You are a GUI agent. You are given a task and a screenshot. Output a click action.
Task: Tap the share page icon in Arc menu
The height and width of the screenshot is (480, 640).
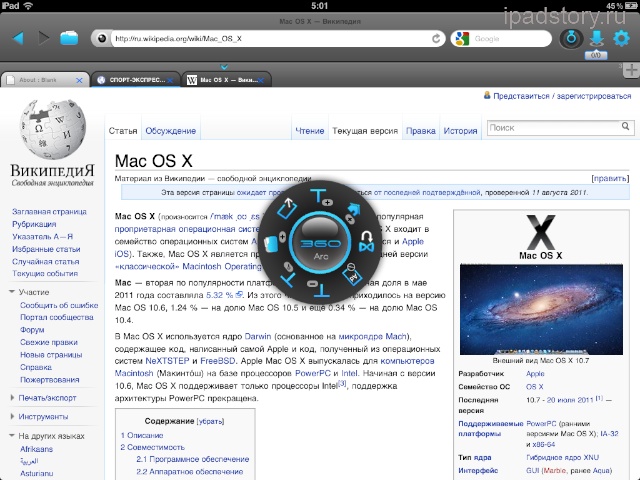pyautogui.click(x=287, y=207)
